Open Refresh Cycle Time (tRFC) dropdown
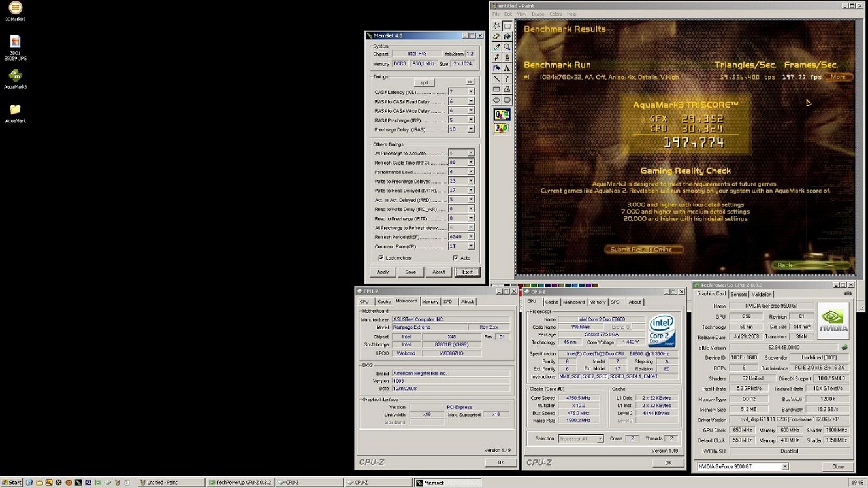This screenshot has height=488, width=868. 470,163
